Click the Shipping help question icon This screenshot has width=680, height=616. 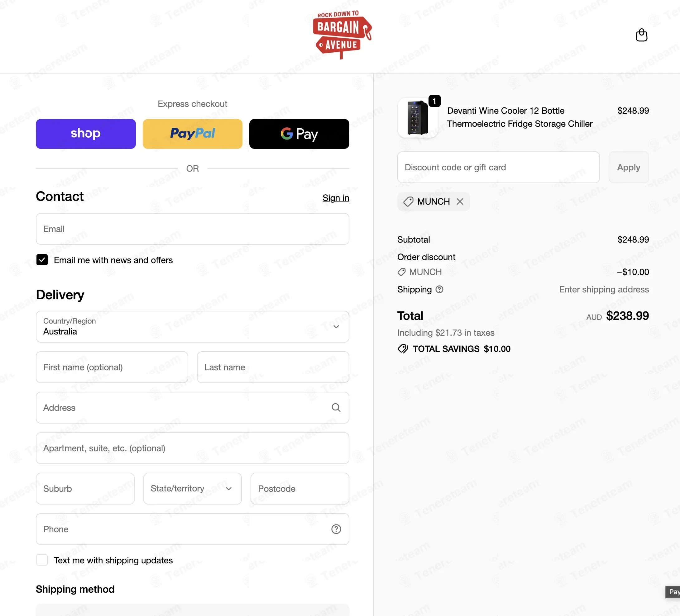[x=439, y=289]
